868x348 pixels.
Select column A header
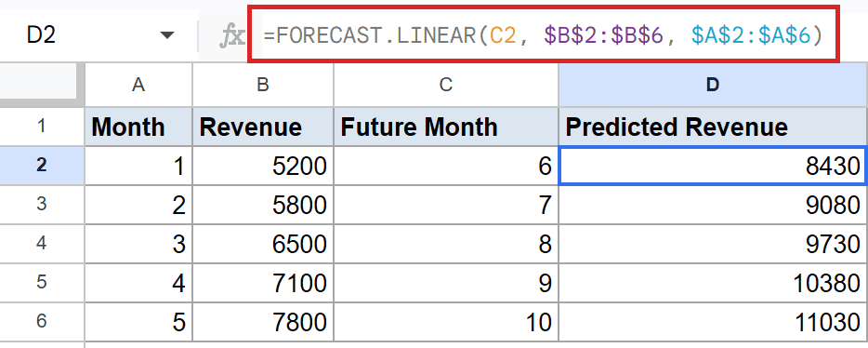pyautogui.click(x=138, y=85)
